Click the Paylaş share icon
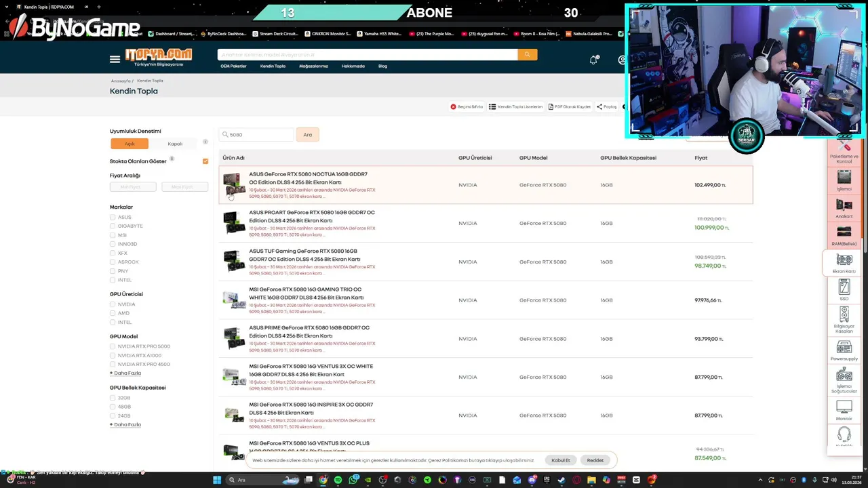This screenshot has height=488, width=868. click(x=599, y=106)
